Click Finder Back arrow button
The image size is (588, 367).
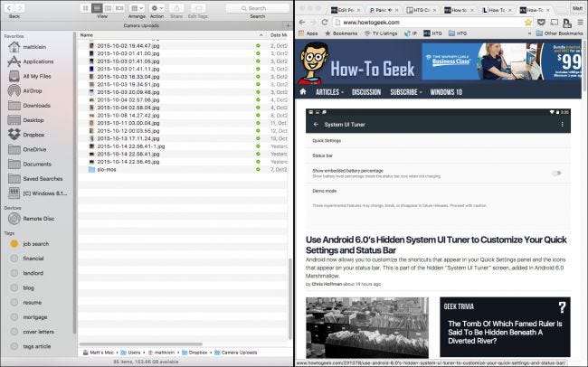(x=9, y=8)
